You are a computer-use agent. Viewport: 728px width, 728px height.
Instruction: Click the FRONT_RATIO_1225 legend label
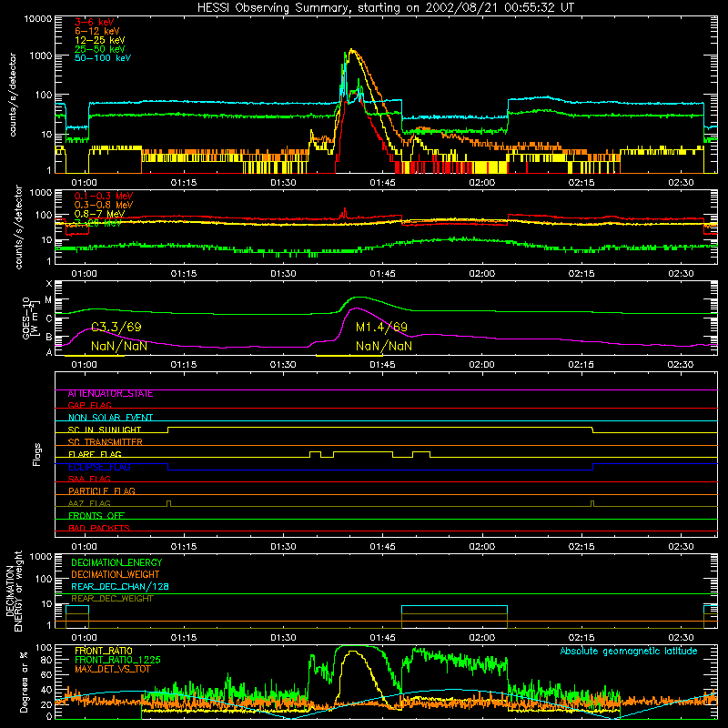coord(117,660)
